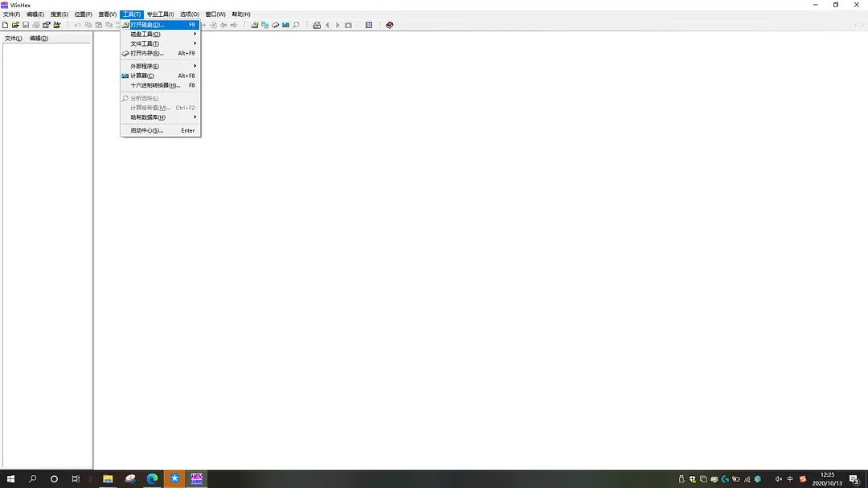Screen dimensions: 868x488
Task: Click 文件 header in the left panel
Action: [x=14, y=39]
